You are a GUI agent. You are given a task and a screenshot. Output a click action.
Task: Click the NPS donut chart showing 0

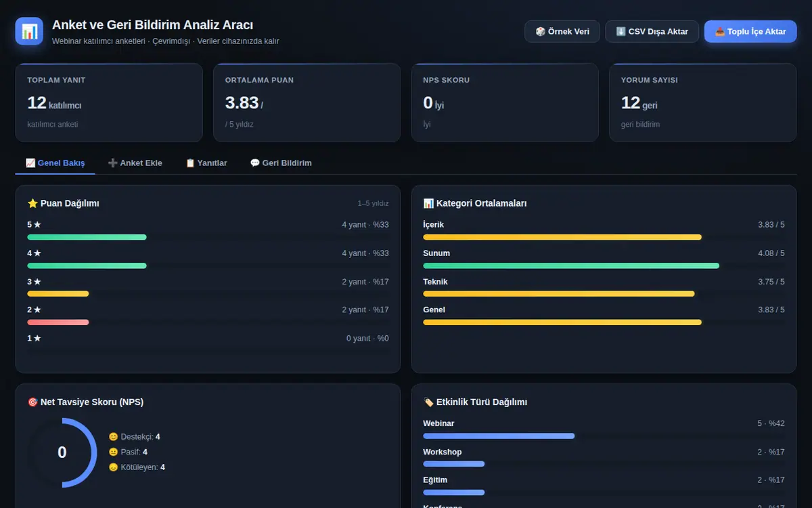click(62, 452)
